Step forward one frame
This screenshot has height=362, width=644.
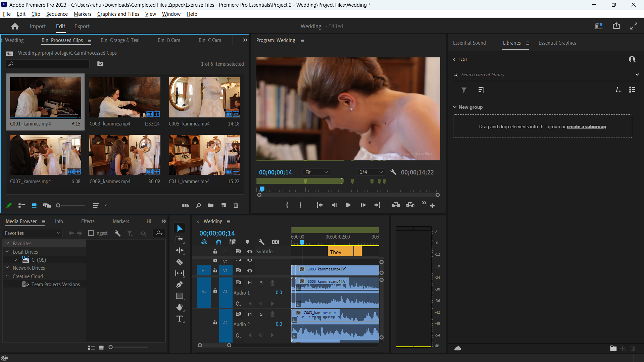(x=363, y=205)
